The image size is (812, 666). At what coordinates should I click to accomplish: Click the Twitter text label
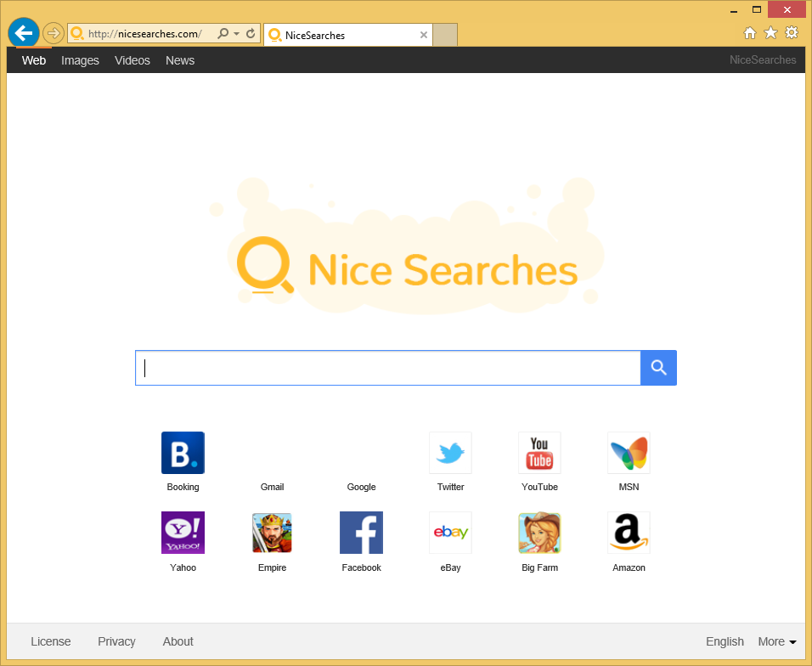point(450,487)
